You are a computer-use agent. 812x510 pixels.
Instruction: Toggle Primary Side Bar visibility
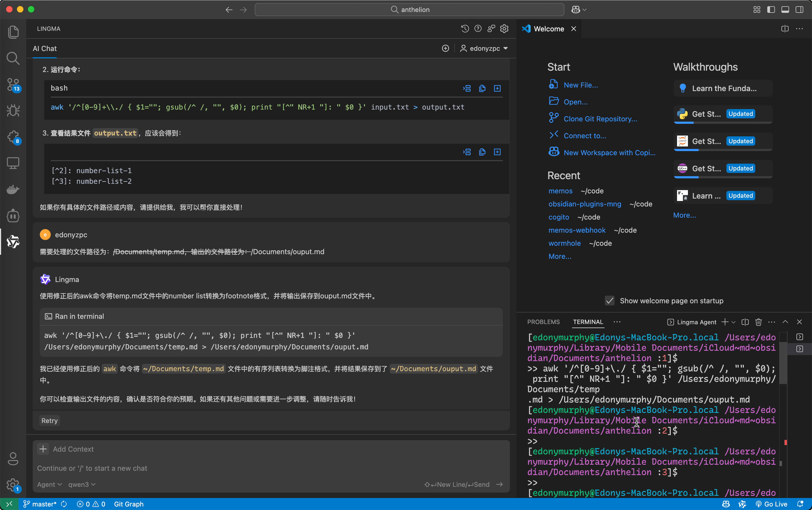tap(771, 10)
